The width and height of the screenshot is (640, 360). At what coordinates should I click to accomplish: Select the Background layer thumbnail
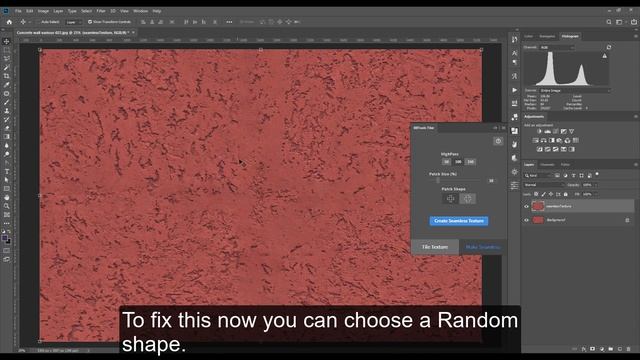(x=538, y=220)
